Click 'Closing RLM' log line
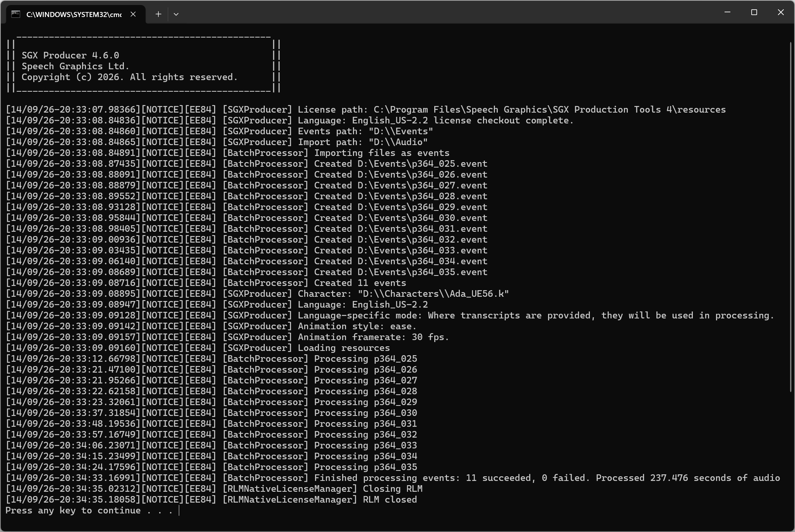795x532 pixels. pyautogui.click(x=214, y=489)
